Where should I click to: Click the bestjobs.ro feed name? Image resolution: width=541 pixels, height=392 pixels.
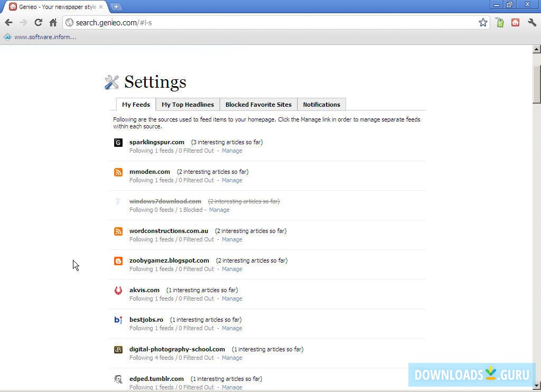[x=146, y=320]
